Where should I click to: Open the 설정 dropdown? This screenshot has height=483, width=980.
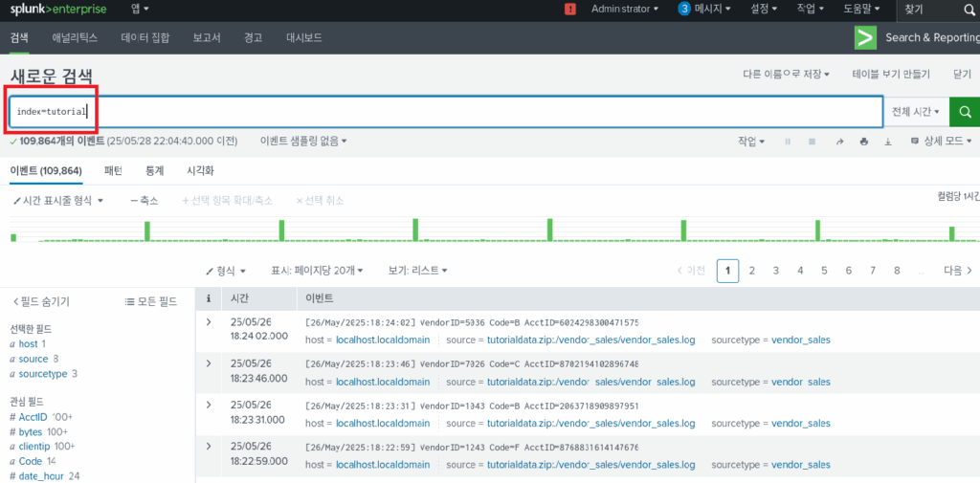coord(763,9)
